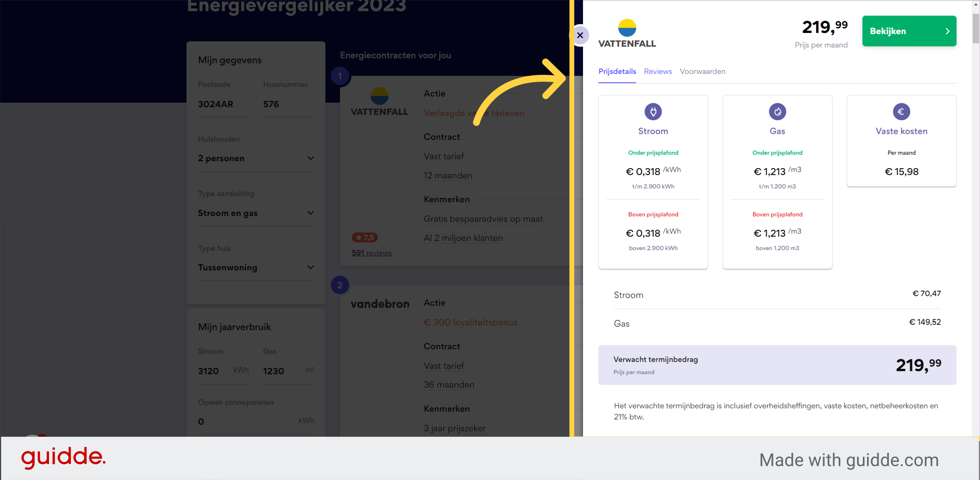The image size is (980, 480).
Task: Click 'Vast tarief' under Vattenfall contract
Action: click(x=444, y=156)
